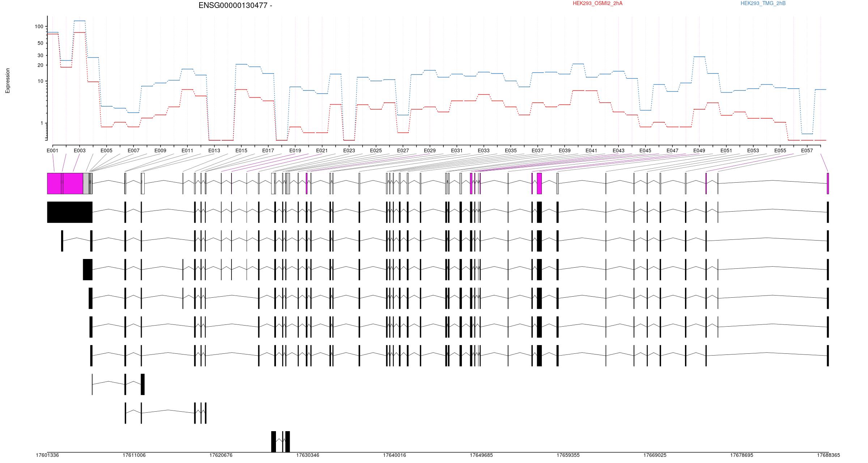Select exon bin label E053
Screen dimensions: 868x463
click(x=753, y=150)
